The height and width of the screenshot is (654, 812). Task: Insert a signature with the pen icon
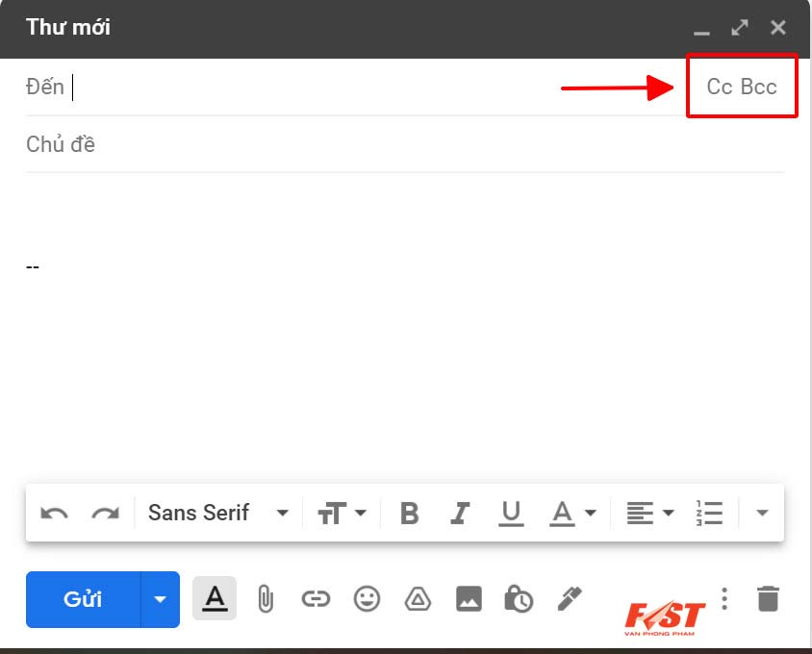click(570, 599)
